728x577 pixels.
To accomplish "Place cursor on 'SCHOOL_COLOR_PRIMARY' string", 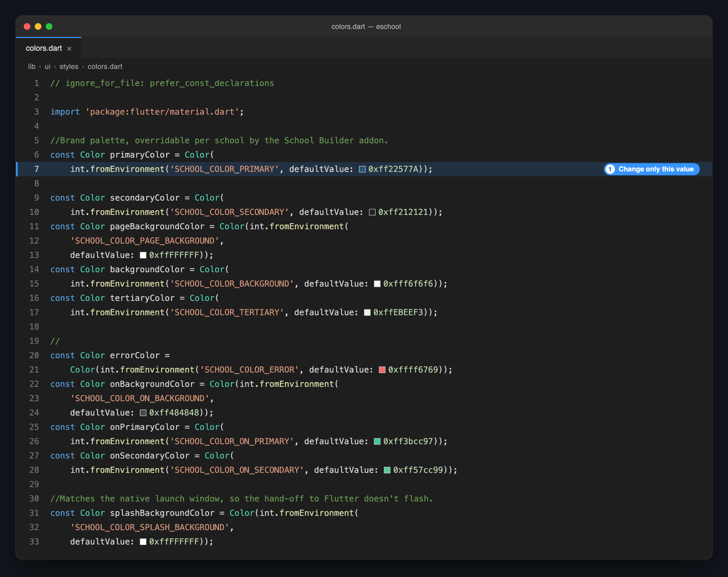I will pyautogui.click(x=224, y=169).
